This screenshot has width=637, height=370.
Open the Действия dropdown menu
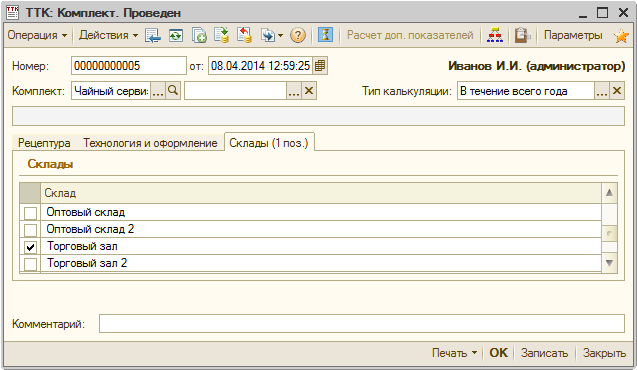click(108, 35)
